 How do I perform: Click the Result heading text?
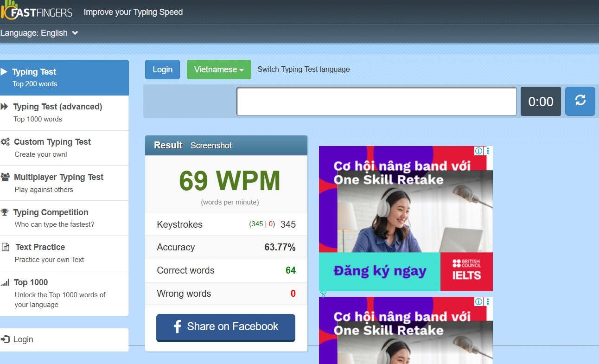(x=168, y=145)
